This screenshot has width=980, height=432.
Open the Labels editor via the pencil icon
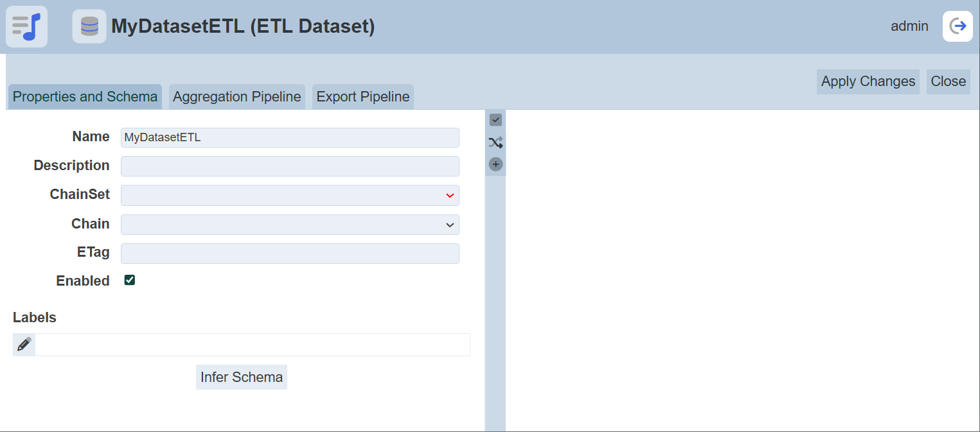pyautogui.click(x=23, y=345)
